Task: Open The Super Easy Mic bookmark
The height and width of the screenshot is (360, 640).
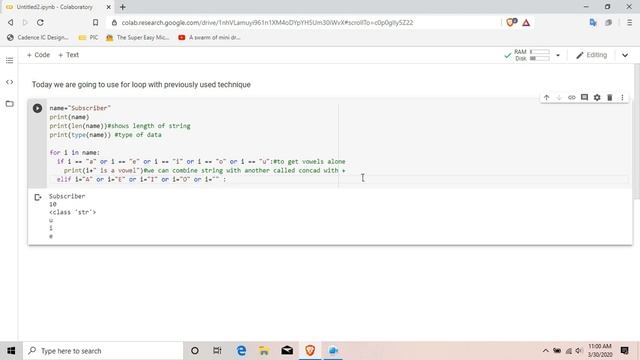Action: (x=138, y=38)
